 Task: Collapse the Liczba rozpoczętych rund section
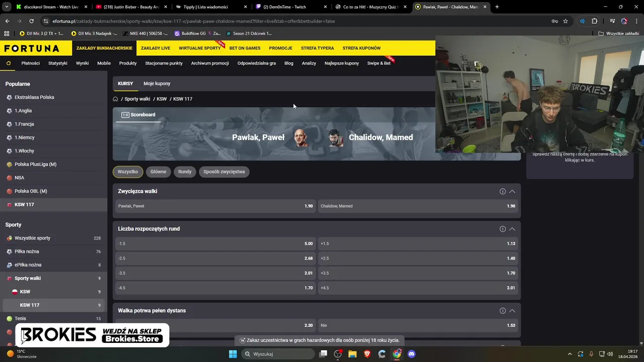tap(512, 229)
